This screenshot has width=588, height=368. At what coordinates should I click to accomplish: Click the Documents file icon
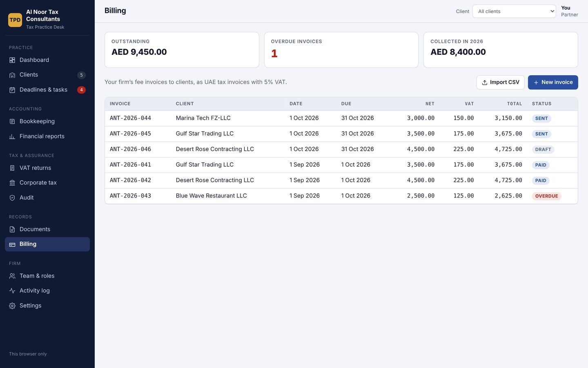coord(12,229)
